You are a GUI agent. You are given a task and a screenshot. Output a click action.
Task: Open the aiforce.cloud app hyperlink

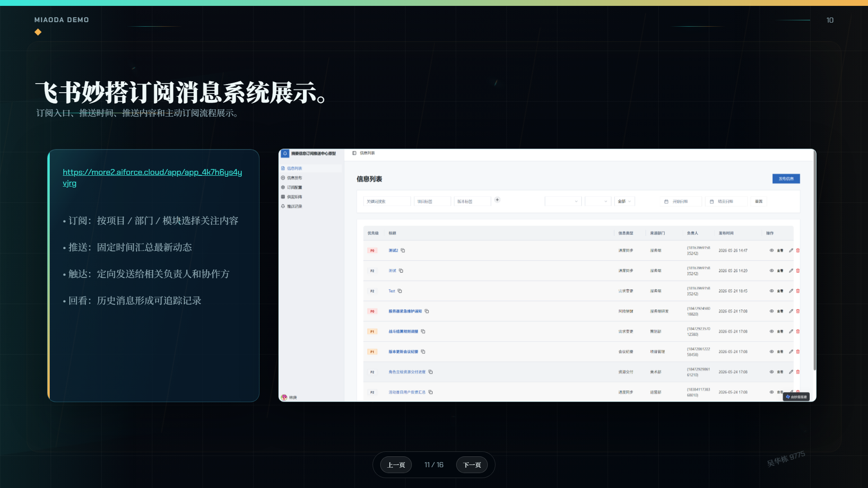[152, 178]
